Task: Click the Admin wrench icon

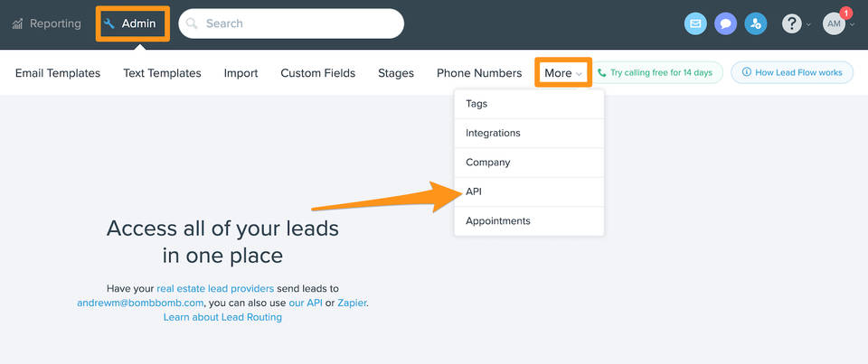Action: 109,24
